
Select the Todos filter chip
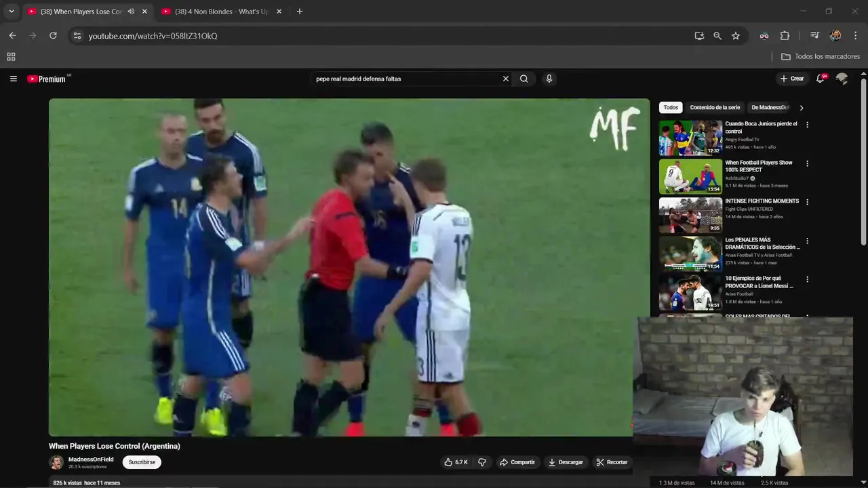click(671, 108)
